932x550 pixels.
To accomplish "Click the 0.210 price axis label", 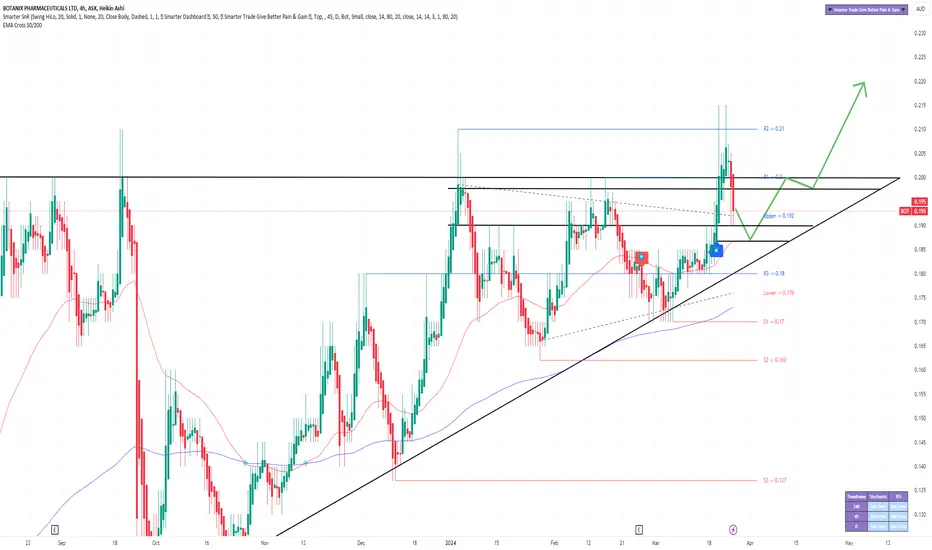I will (x=920, y=129).
